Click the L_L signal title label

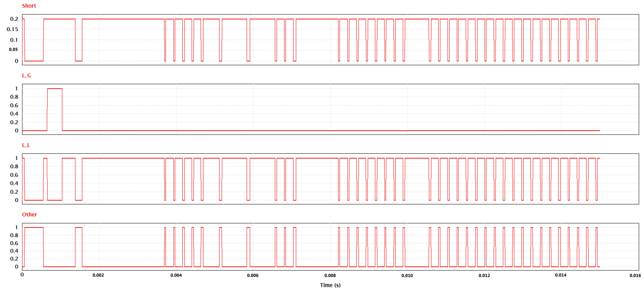(x=26, y=145)
